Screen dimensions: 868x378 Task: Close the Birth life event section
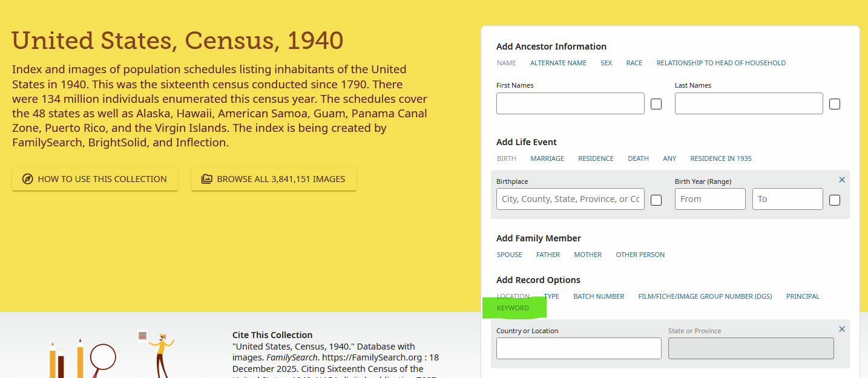pos(841,180)
